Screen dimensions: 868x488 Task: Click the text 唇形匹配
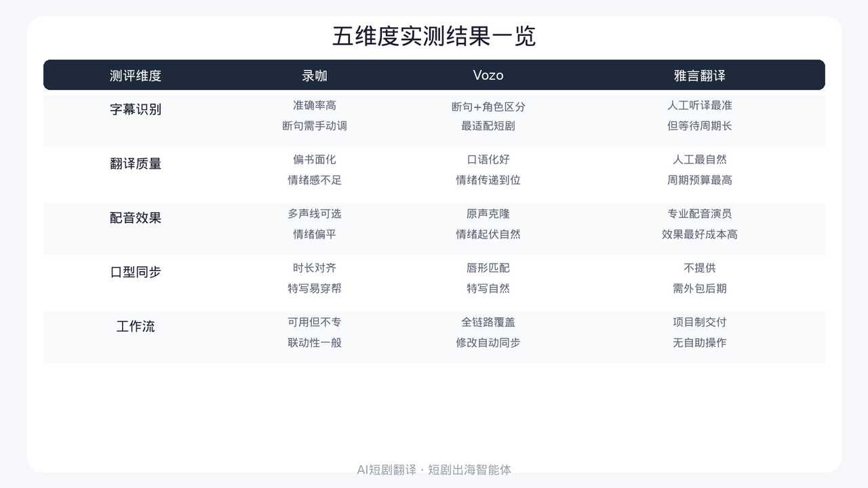[488, 268]
